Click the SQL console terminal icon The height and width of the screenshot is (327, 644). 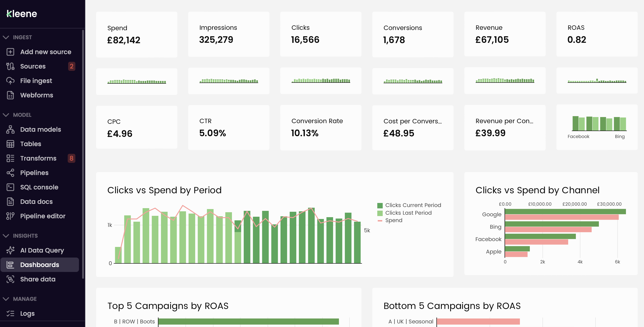(x=10, y=187)
